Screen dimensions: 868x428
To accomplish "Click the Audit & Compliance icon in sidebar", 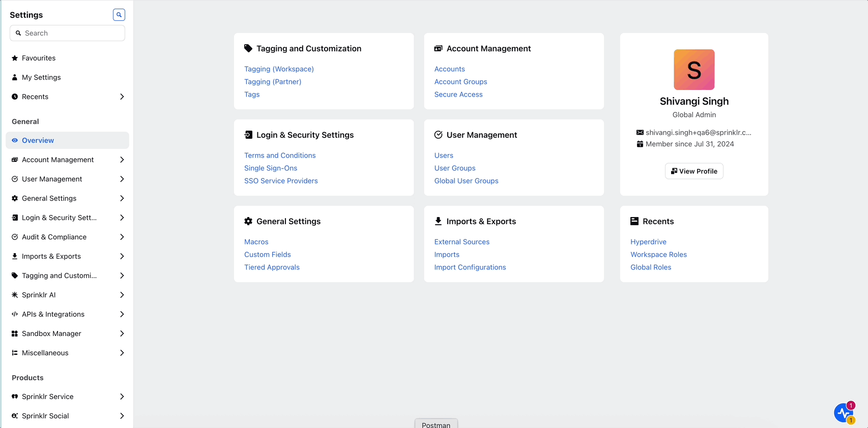I will 15,237.
